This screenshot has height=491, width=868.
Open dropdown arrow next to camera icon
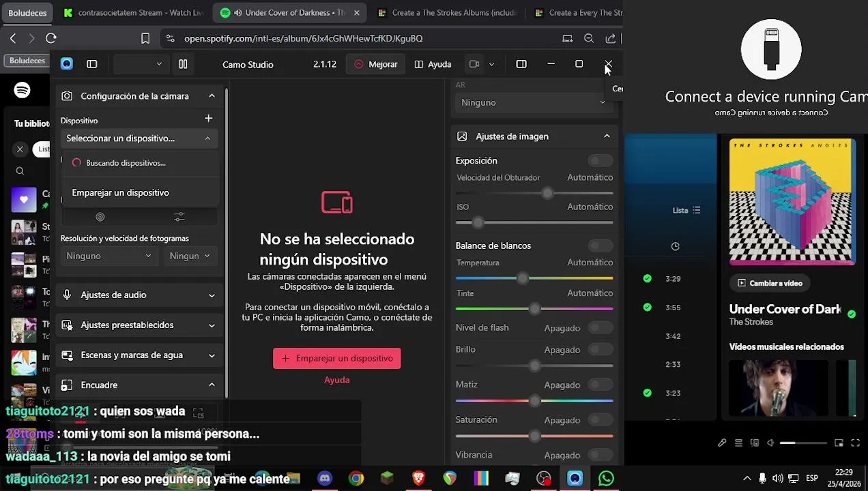click(x=491, y=64)
